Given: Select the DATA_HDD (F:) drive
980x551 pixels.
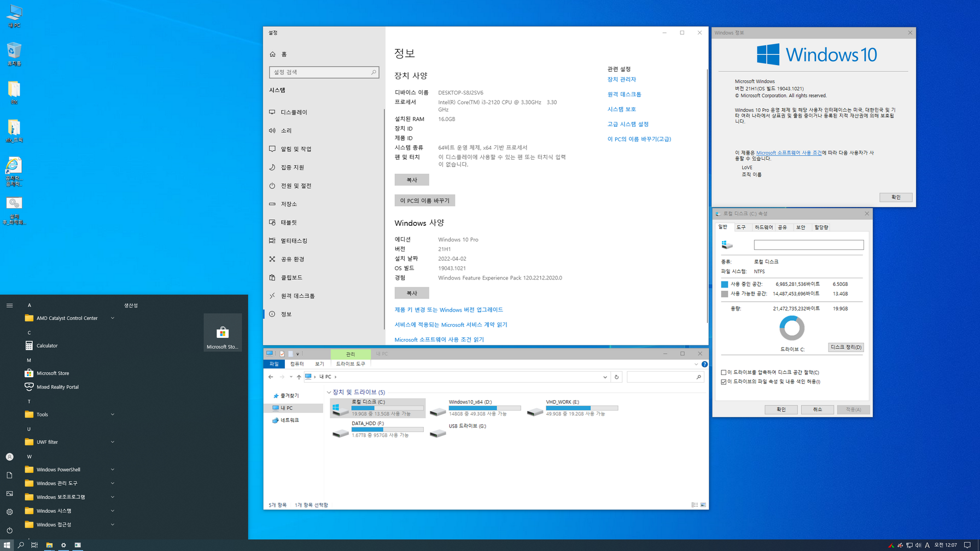Looking at the screenshot, I should pyautogui.click(x=378, y=429).
